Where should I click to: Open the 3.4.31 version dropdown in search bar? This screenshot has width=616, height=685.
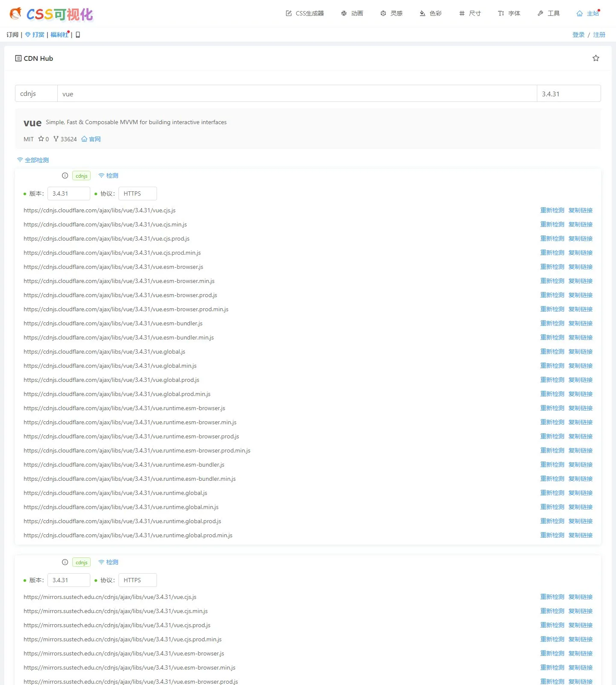click(569, 93)
